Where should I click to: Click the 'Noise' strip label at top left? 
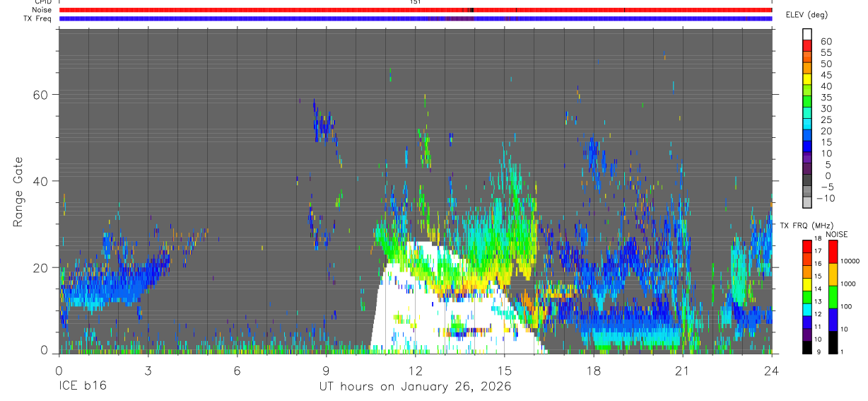point(42,11)
